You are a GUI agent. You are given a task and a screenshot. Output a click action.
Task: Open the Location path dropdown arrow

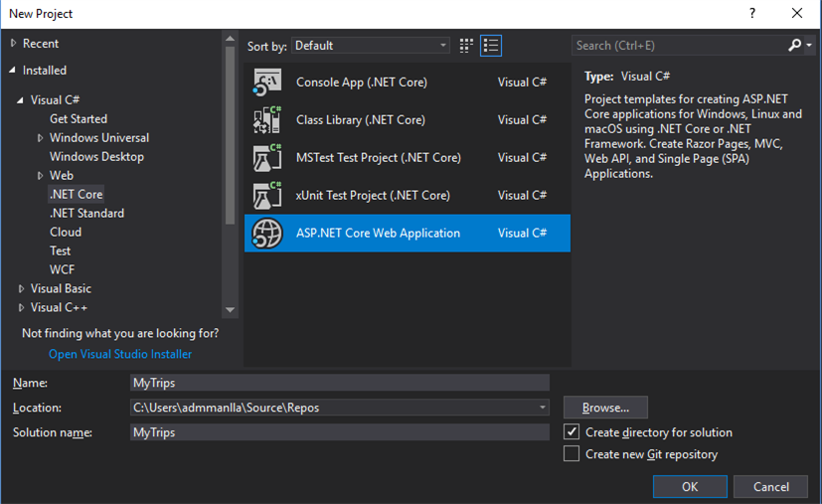[543, 408]
